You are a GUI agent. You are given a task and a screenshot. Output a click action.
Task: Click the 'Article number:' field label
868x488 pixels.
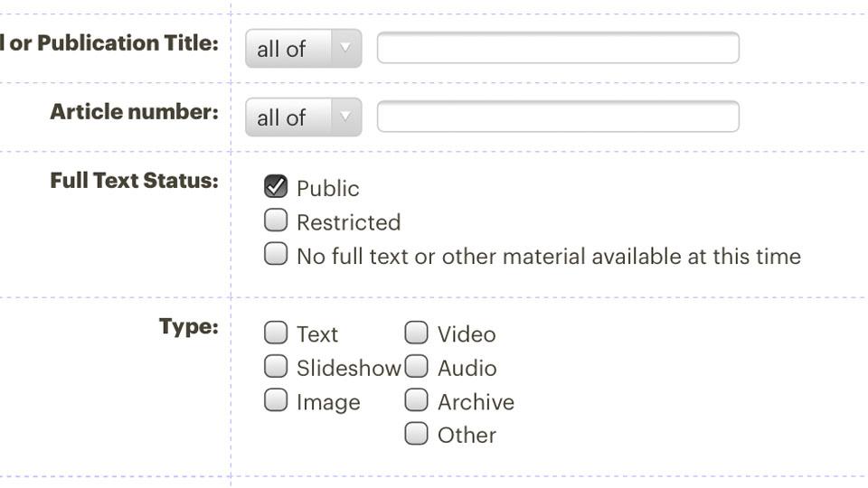[x=134, y=112]
